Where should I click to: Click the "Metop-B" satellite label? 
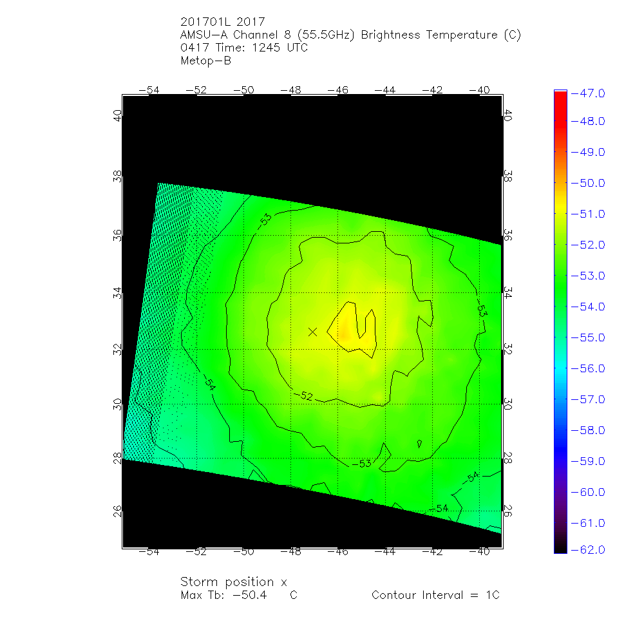click(x=206, y=61)
